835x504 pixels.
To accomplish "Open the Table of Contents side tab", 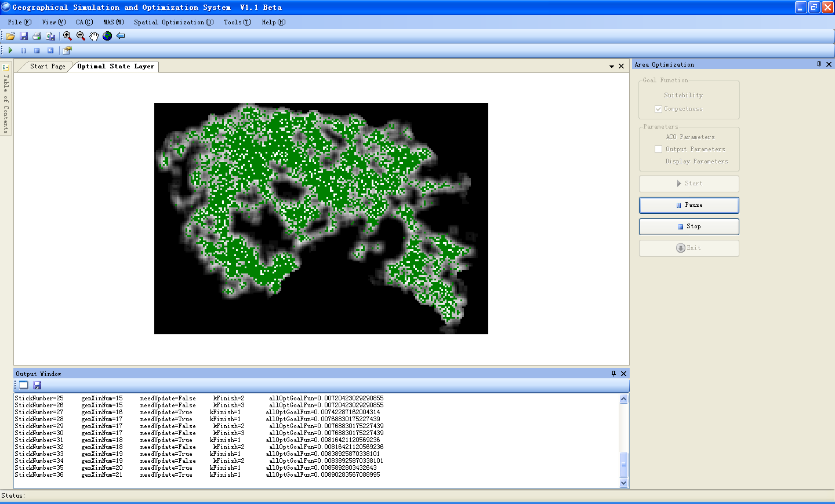I will click(6, 98).
